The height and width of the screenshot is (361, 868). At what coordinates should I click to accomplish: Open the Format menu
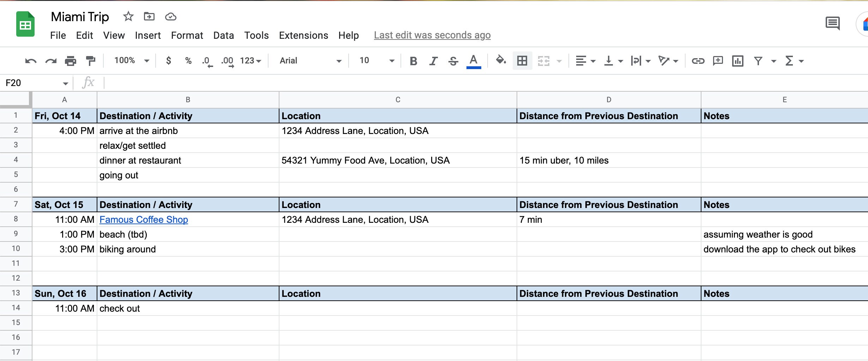point(187,35)
